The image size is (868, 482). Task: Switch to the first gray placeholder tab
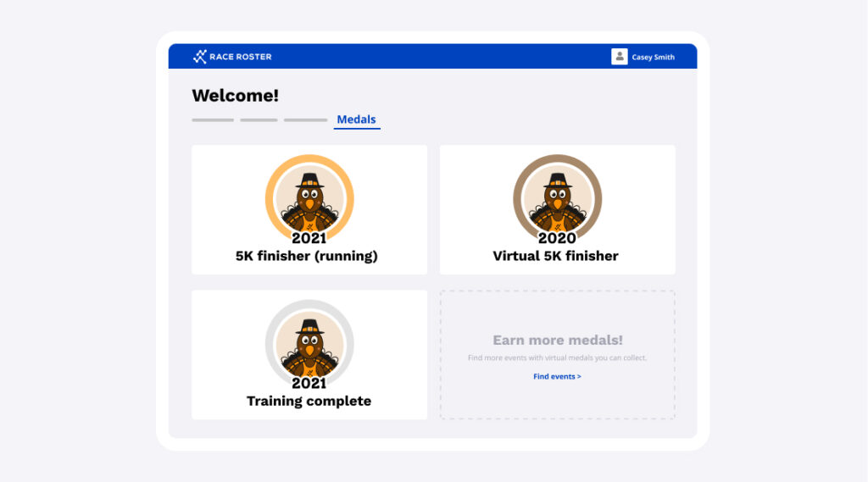(x=213, y=120)
